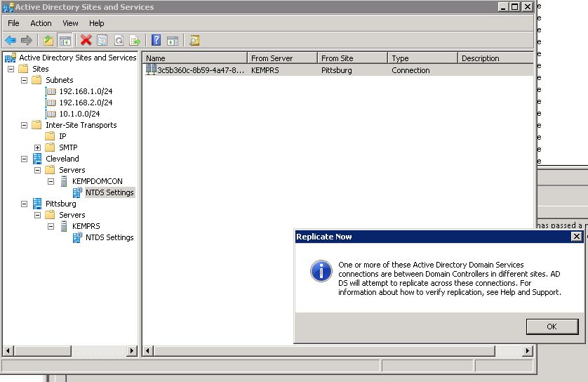This screenshot has width=588, height=382.
Task: Collapse the Inter-Site Transports node
Action: [24, 125]
